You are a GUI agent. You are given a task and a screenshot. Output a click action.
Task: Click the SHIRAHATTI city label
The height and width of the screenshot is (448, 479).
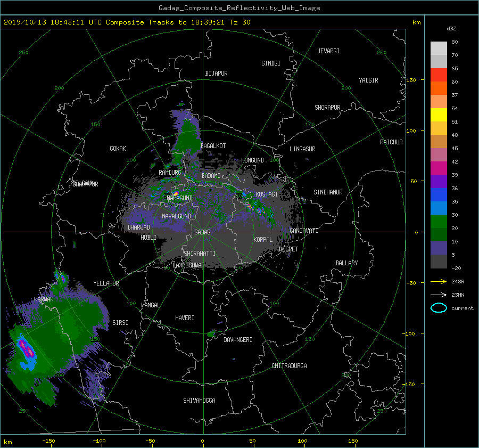coord(200,254)
